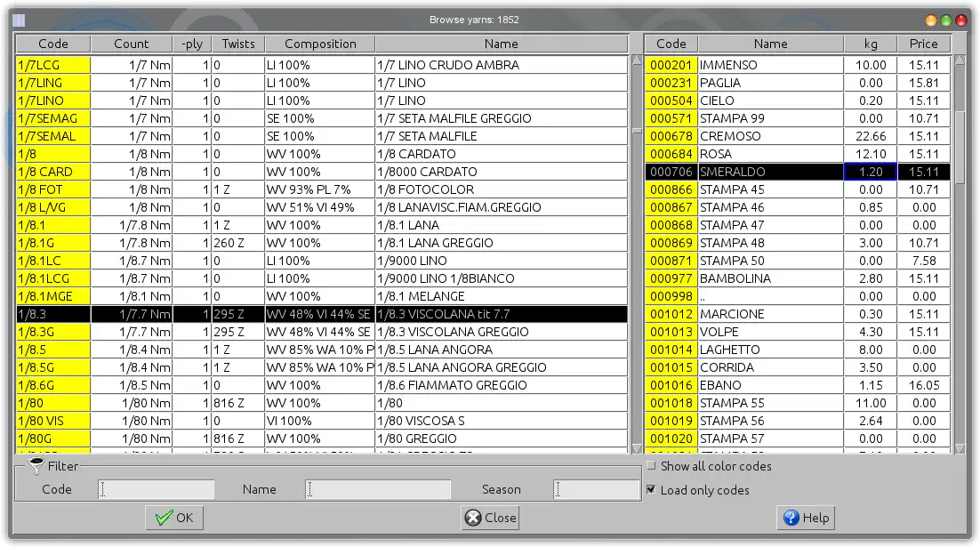Toggle Load only codes checkbox
This screenshot has height=547, width=980.
point(651,489)
